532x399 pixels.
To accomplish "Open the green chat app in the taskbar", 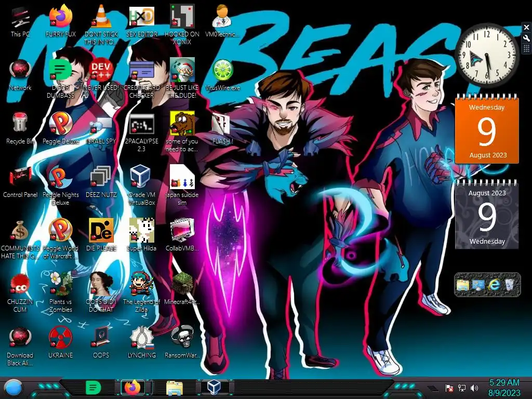I will (94, 388).
